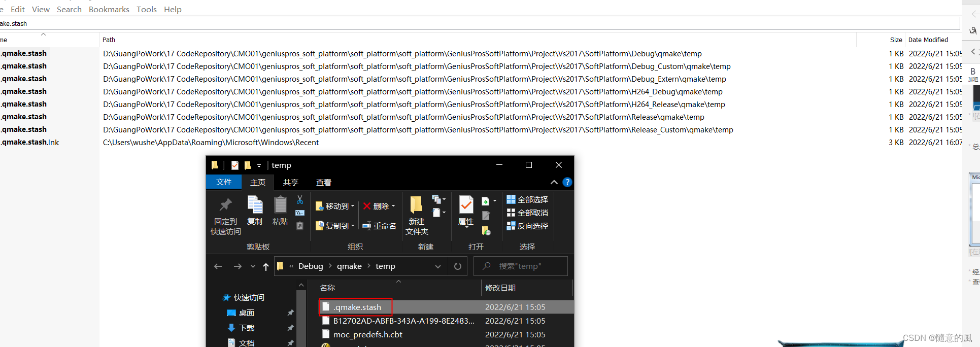Screen dimensions: 980x347
Task: Open the blue help question mark
Action: point(567,182)
